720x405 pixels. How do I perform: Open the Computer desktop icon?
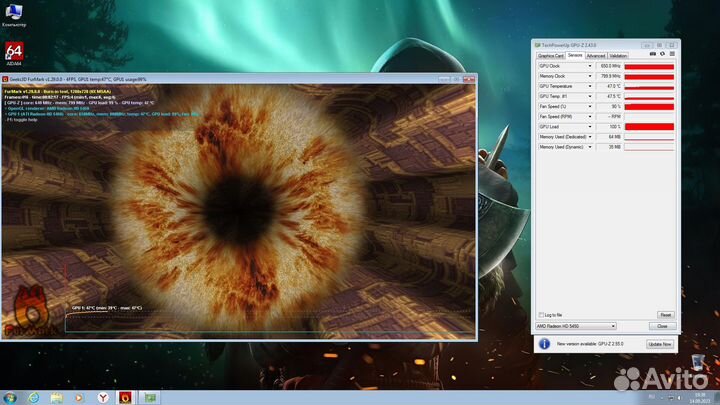pos(14,15)
